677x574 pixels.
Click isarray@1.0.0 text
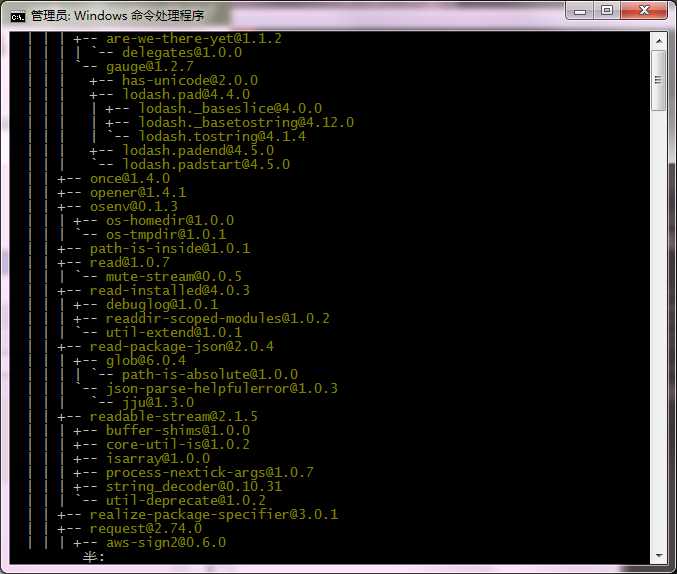158,459
